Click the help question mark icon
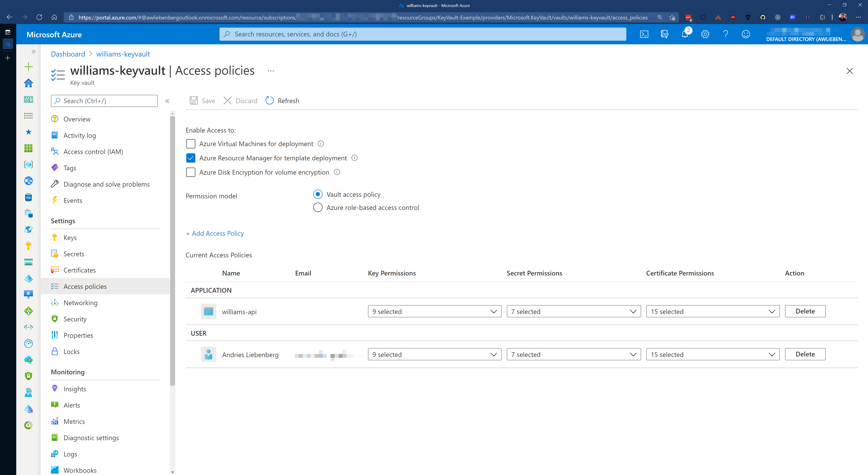The height and width of the screenshot is (475, 868). (x=725, y=34)
